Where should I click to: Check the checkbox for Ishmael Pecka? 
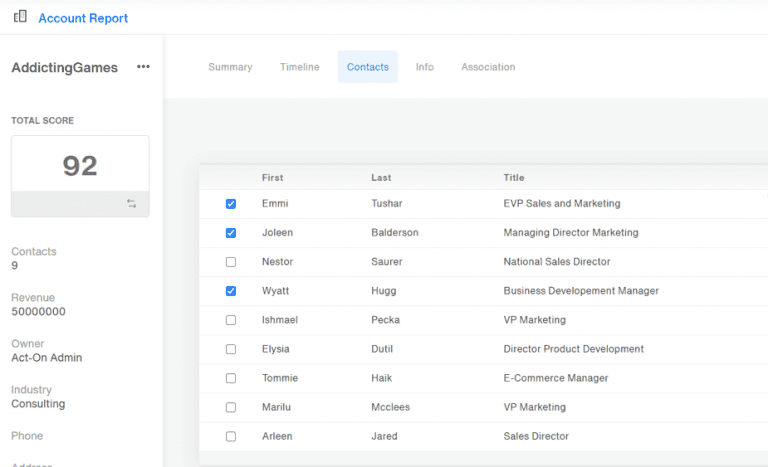[231, 320]
